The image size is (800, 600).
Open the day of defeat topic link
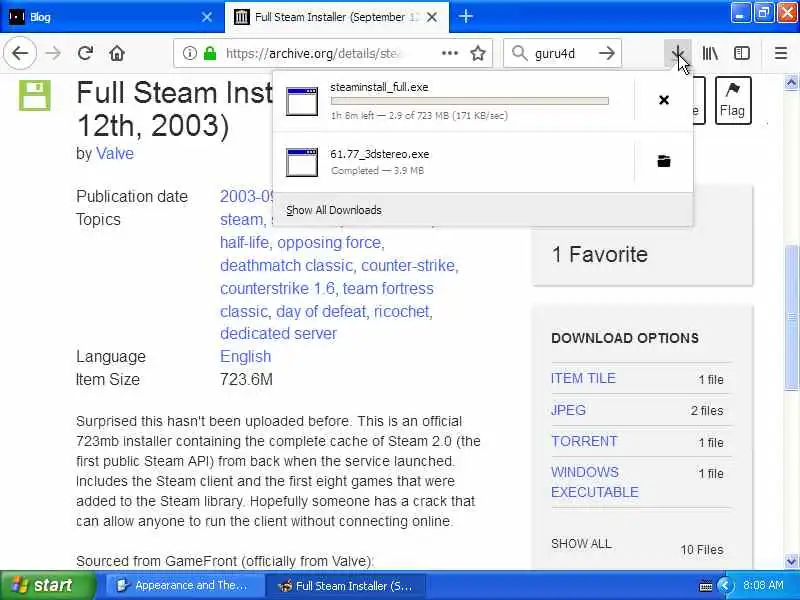coord(321,311)
